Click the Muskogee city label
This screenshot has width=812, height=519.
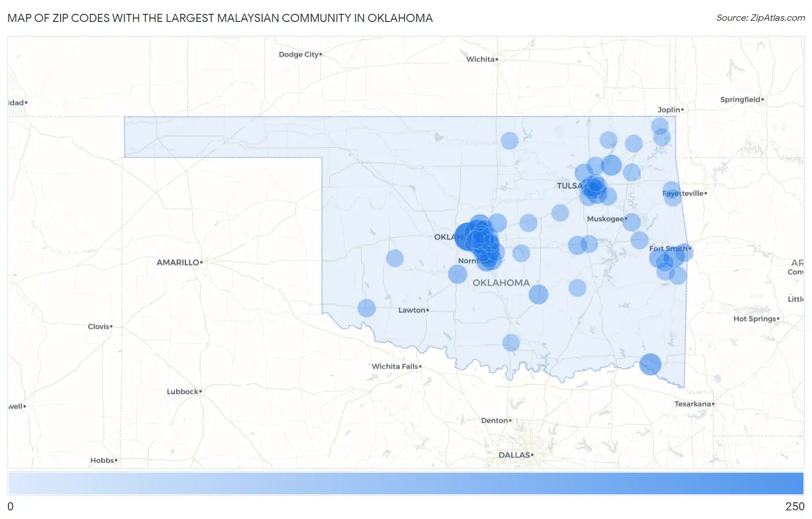pos(605,219)
